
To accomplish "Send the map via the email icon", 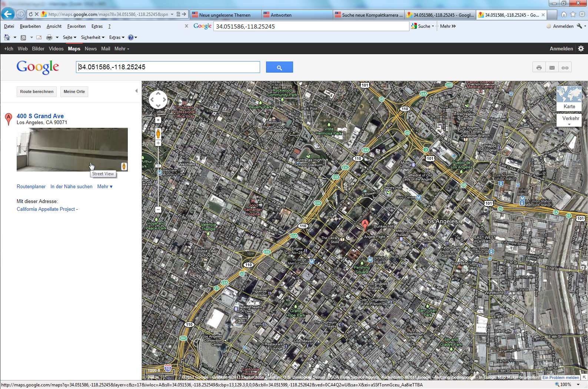I will tap(552, 67).
